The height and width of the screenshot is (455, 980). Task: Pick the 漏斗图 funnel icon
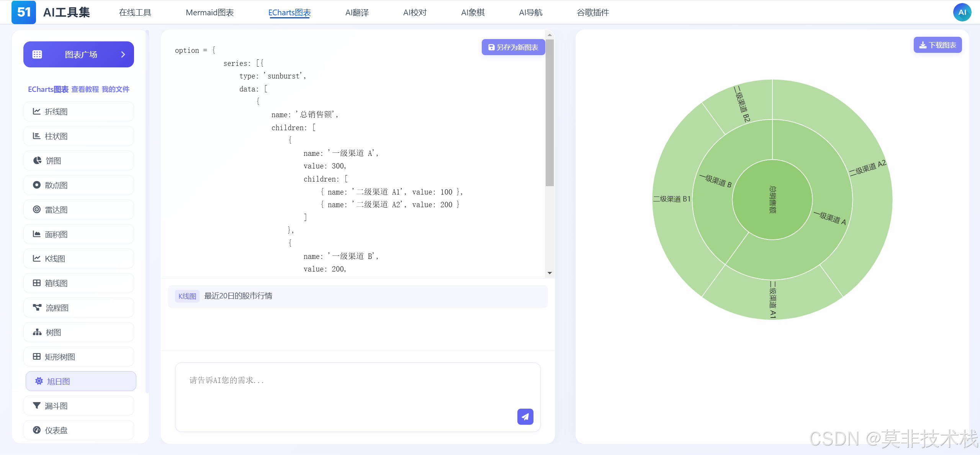coord(37,406)
